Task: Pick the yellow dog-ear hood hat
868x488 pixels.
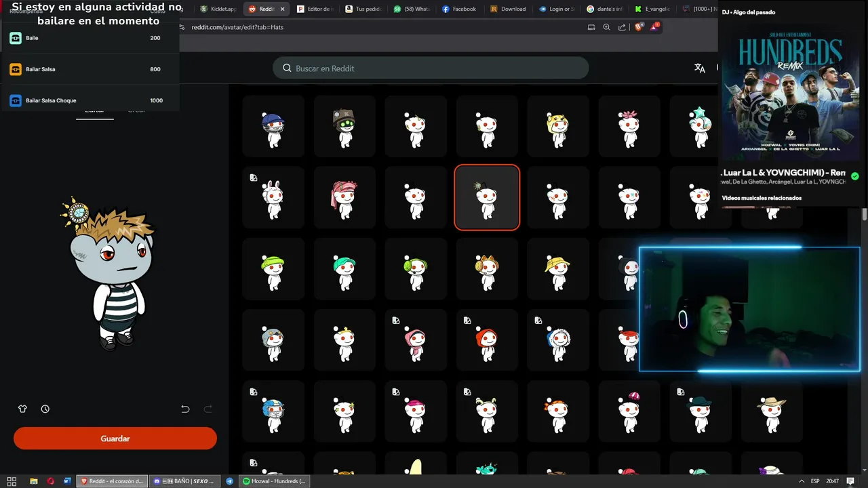Action: coord(558,127)
